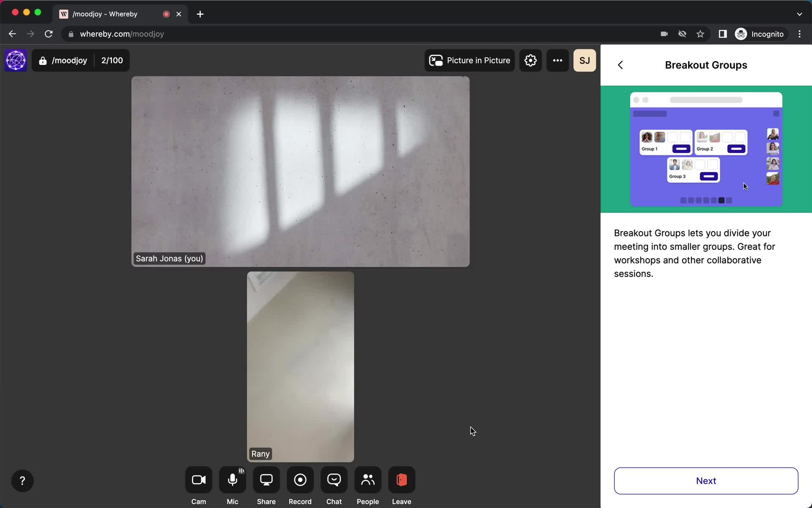
Task: Click the Cam icon to toggle camera
Action: (x=198, y=480)
